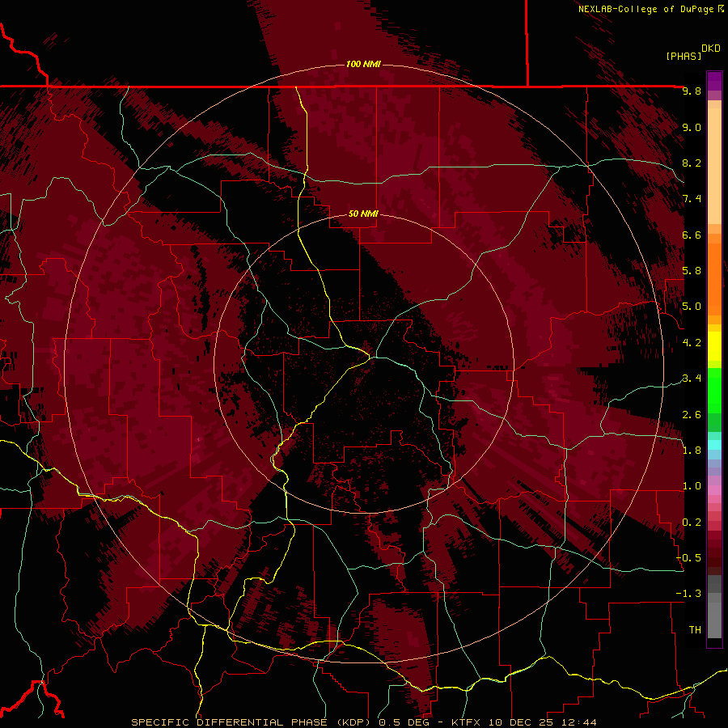Click the purple top of the color bar
Screen dimensions: 728x728
pyautogui.click(x=714, y=81)
